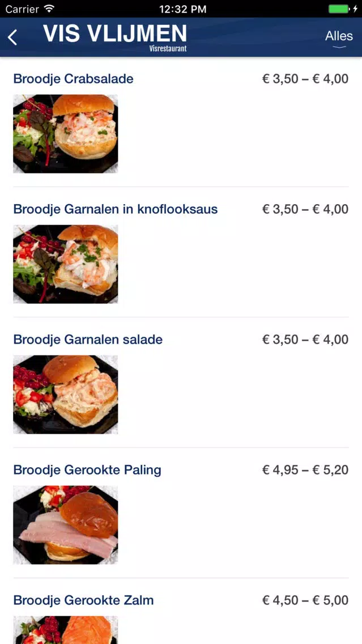
Task: Tap price of Broodje Garnalen salade
Action: pos(305,340)
